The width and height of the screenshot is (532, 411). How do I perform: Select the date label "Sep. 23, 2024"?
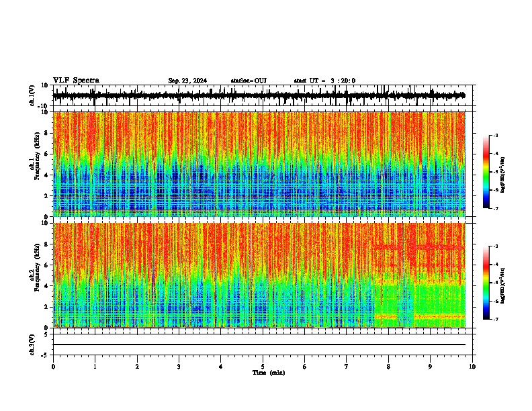click(187, 81)
